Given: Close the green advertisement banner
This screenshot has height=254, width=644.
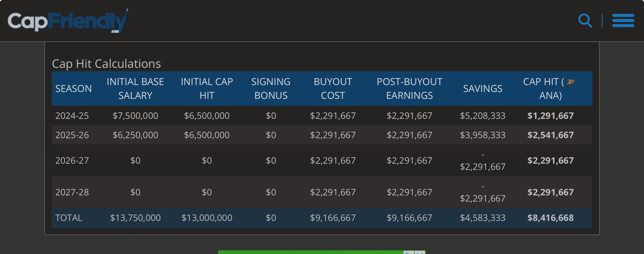Looking at the screenshot, I should tap(420, 252).
